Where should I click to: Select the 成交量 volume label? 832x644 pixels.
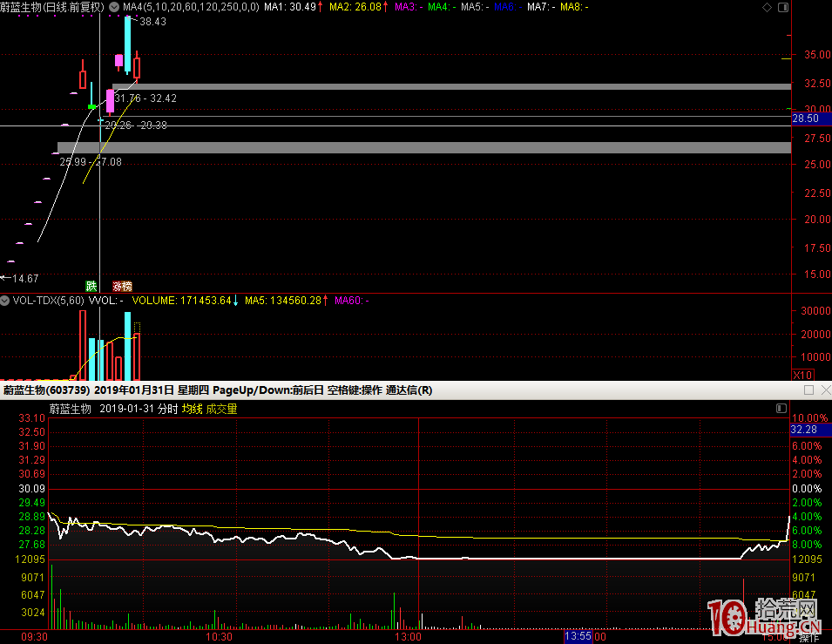[221, 409]
